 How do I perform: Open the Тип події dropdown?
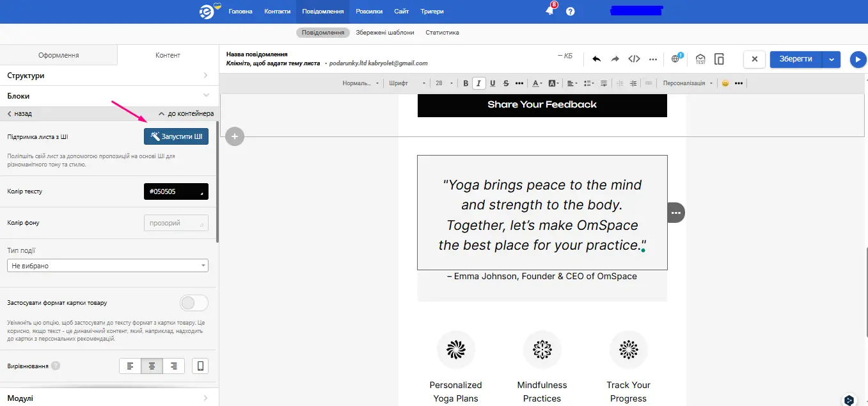(x=107, y=265)
